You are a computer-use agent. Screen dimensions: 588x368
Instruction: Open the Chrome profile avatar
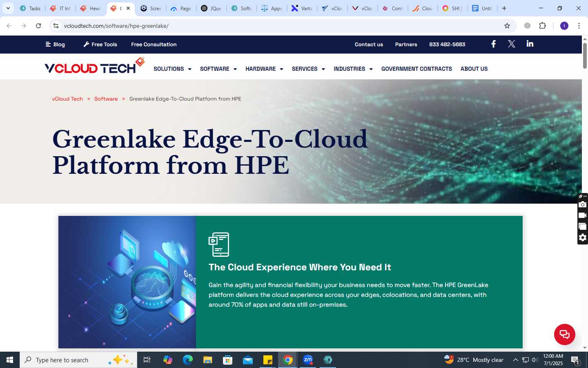[x=564, y=26]
